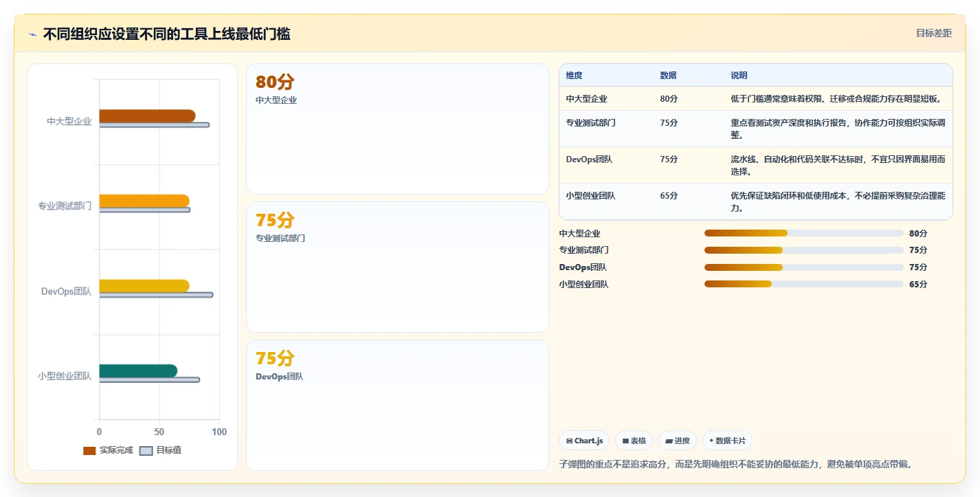Select the 数据卡片 tag pill
Viewport: 980px width, 497px height.
tap(727, 441)
